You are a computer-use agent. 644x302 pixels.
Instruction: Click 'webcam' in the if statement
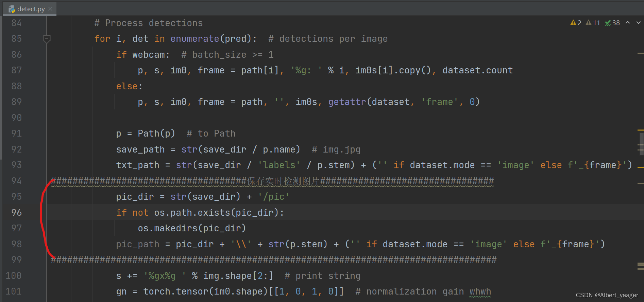[x=149, y=55]
